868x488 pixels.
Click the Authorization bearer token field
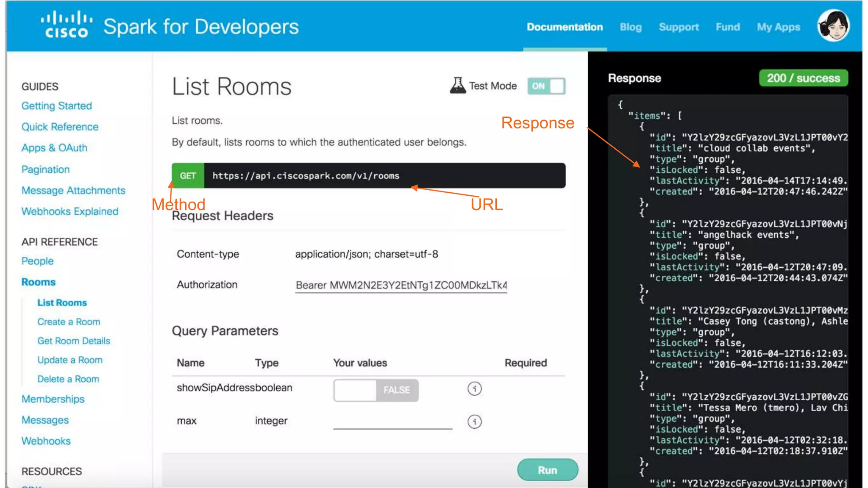401,285
